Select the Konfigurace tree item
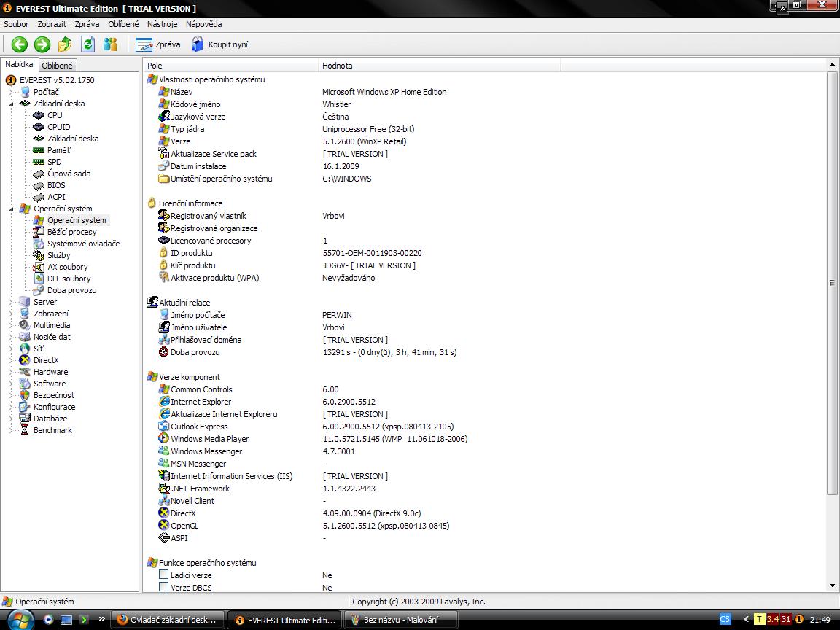This screenshot has height=630, width=840. [54, 407]
